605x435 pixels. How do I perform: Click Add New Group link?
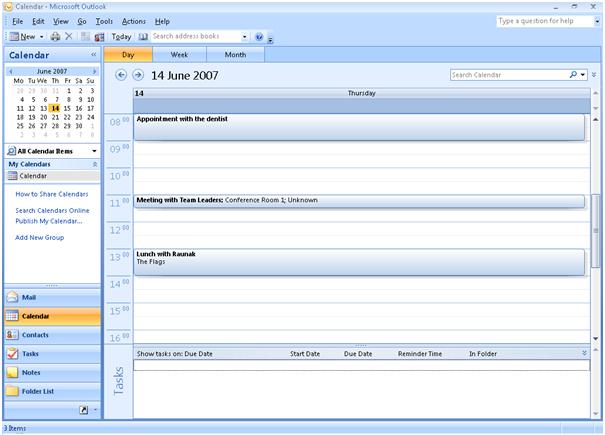(x=39, y=238)
